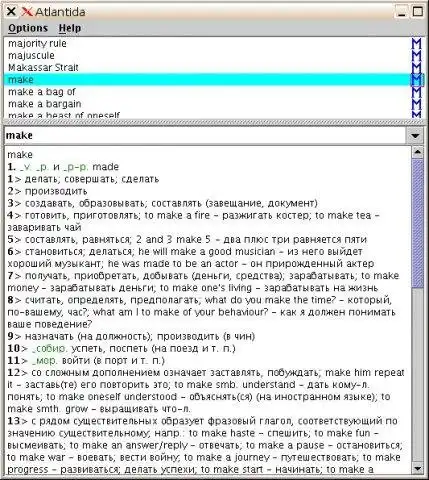Click the green '_p-p.' abbreviation label

76,167
